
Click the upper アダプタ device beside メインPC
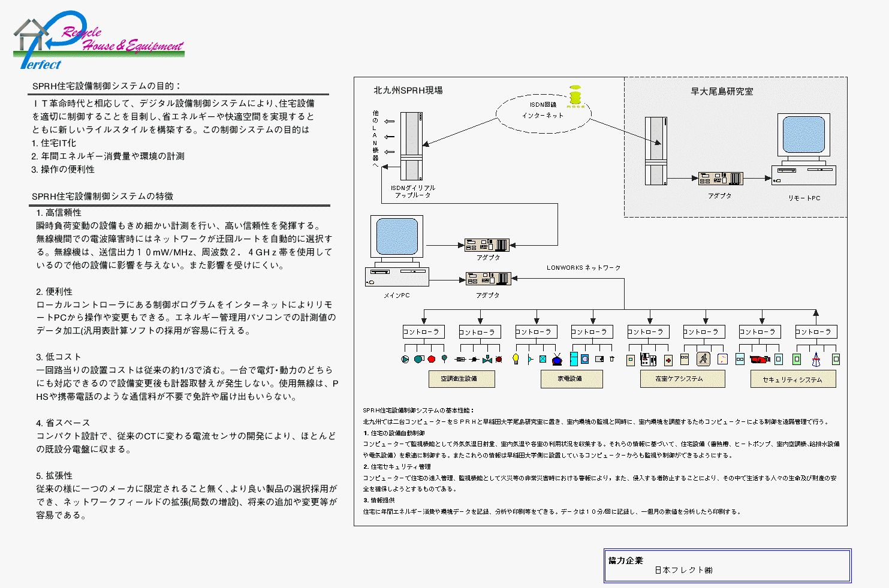(487, 245)
